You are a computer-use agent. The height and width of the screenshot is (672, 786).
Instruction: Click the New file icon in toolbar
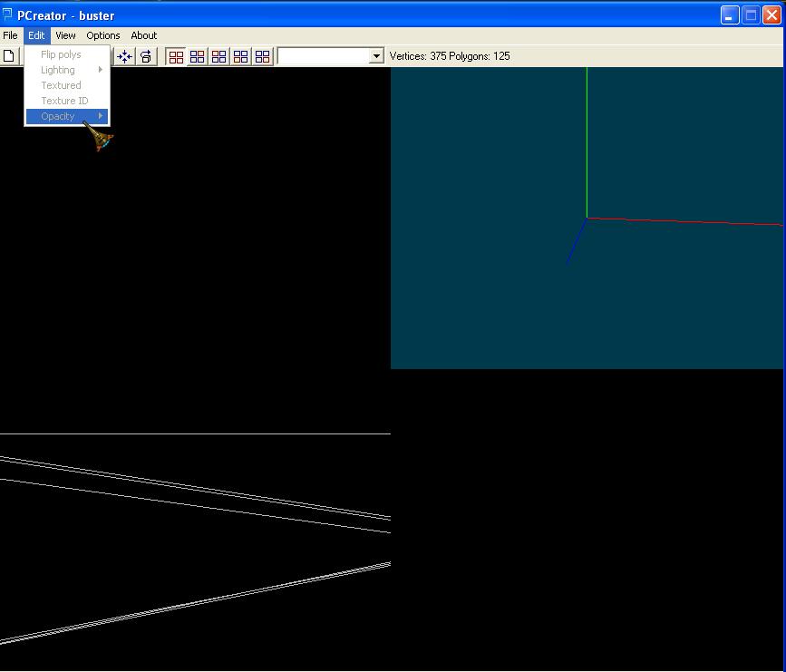(9, 55)
